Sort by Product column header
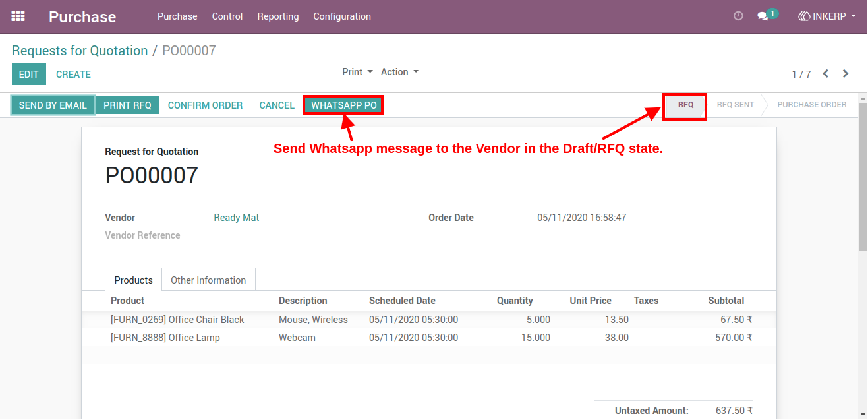 click(x=127, y=301)
